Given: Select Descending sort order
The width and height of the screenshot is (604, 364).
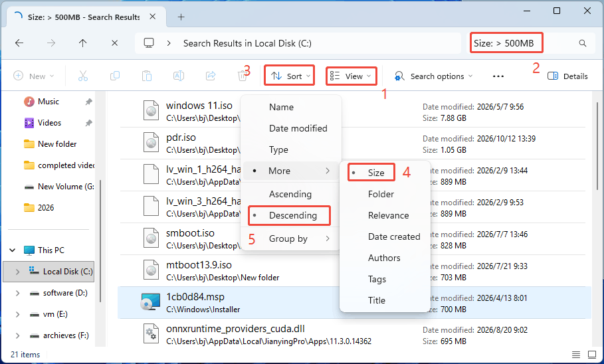Looking at the screenshot, I should (292, 215).
